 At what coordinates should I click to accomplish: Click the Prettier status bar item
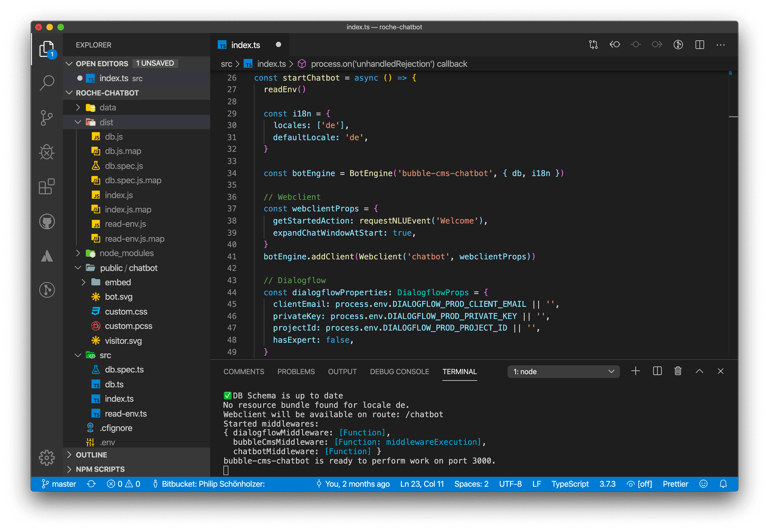[675, 484]
